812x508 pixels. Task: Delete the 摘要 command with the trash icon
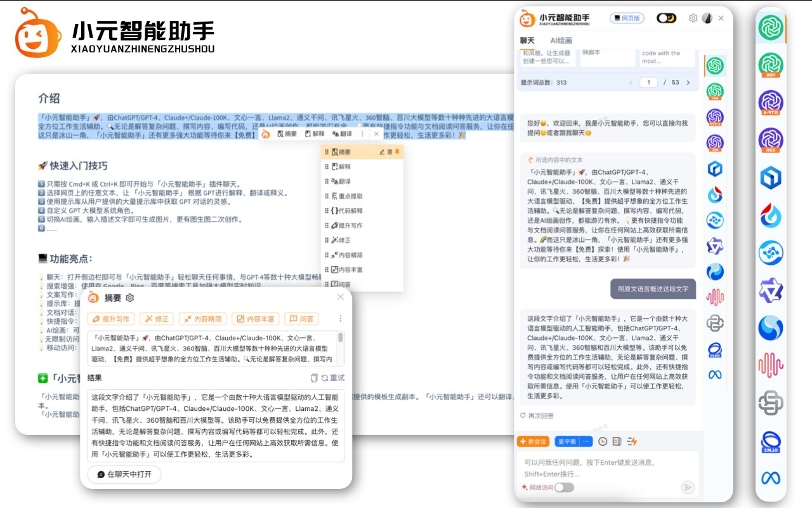tap(390, 152)
